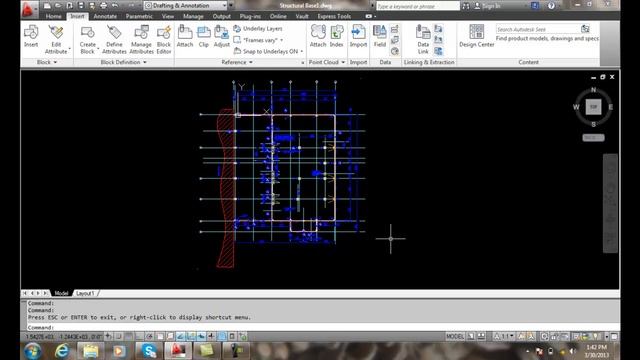Open the Manage ribbon tab

(193, 16)
